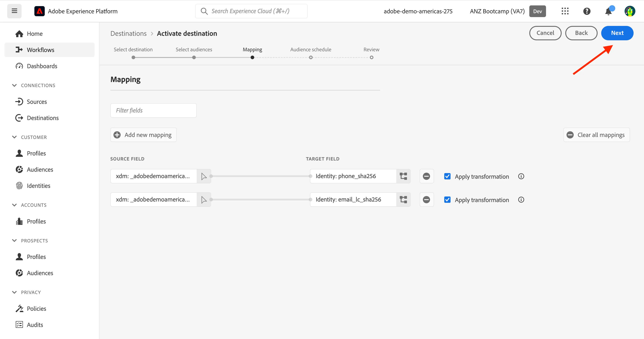Viewport: 644px width, 339px height.
Task: Collapse the CUSTOMER section
Action: tap(15, 137)
